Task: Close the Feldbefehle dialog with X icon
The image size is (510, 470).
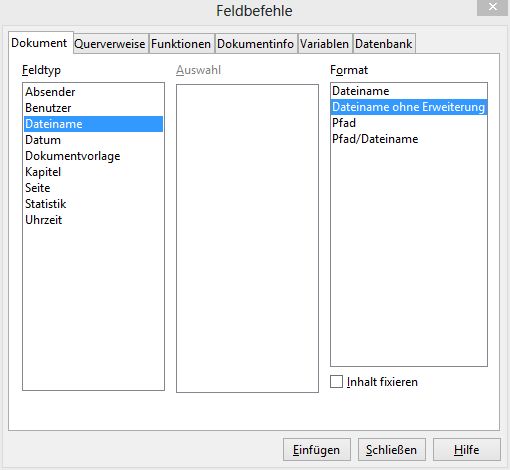Action: pyautogui.click(x=492, y=7)
